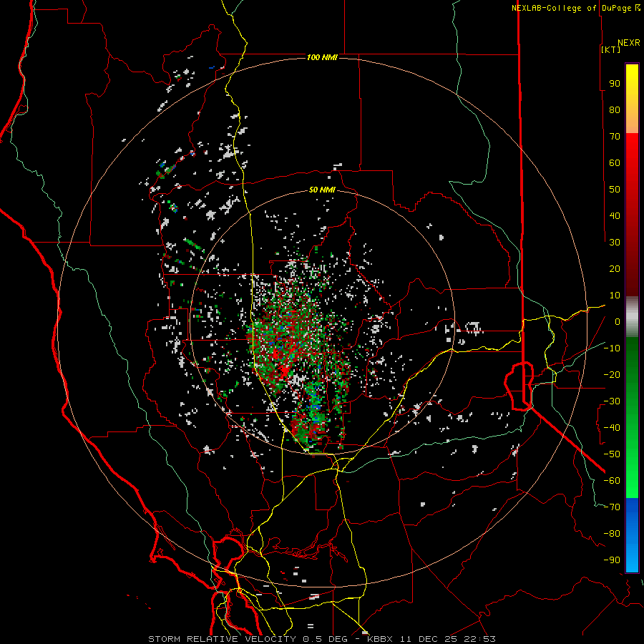Viewport: 644px width, 644px height.
Task: Click the 30 value on velocity scale
Action: click(x=615, y=243)
